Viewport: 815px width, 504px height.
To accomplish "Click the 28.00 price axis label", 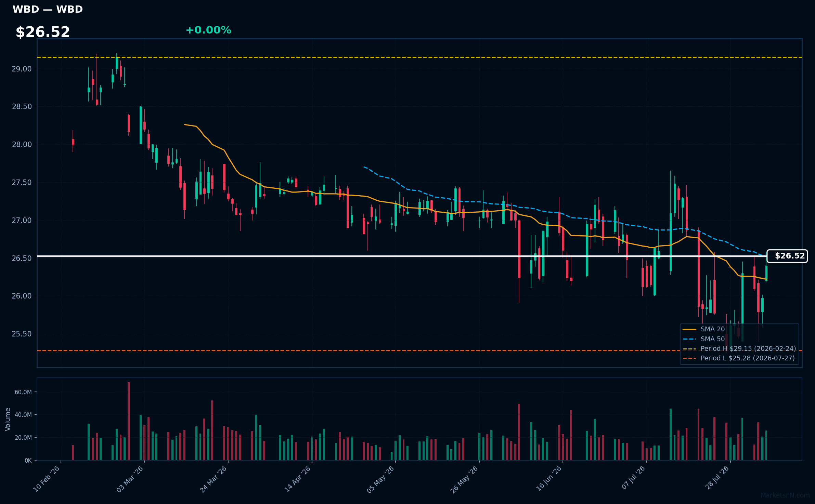I will tap(22, 145).
